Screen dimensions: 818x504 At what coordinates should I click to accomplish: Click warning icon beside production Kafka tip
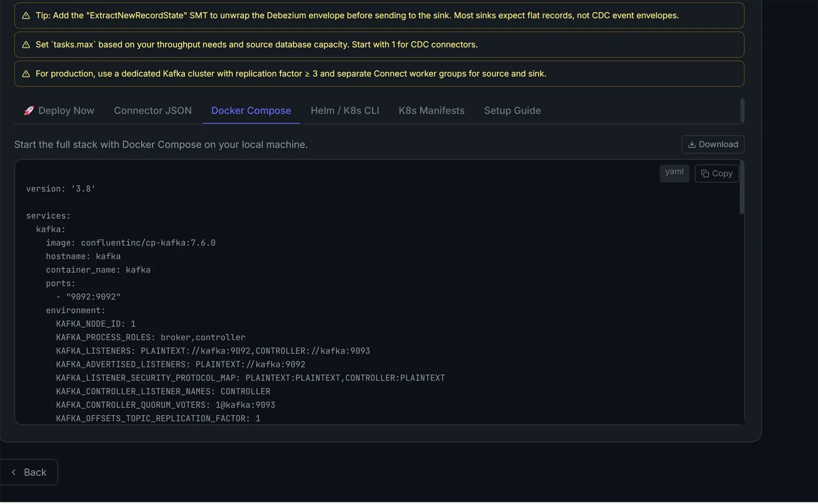tap(26, 74)
